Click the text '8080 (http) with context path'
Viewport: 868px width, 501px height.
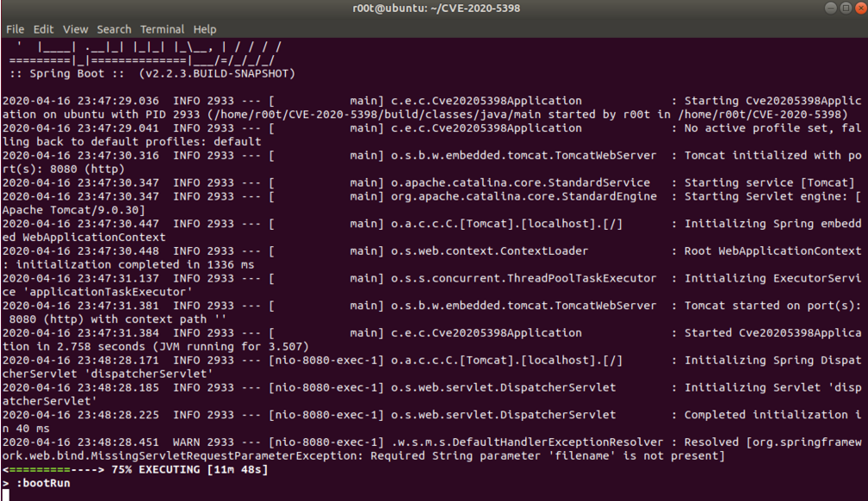tap(108, 319)
